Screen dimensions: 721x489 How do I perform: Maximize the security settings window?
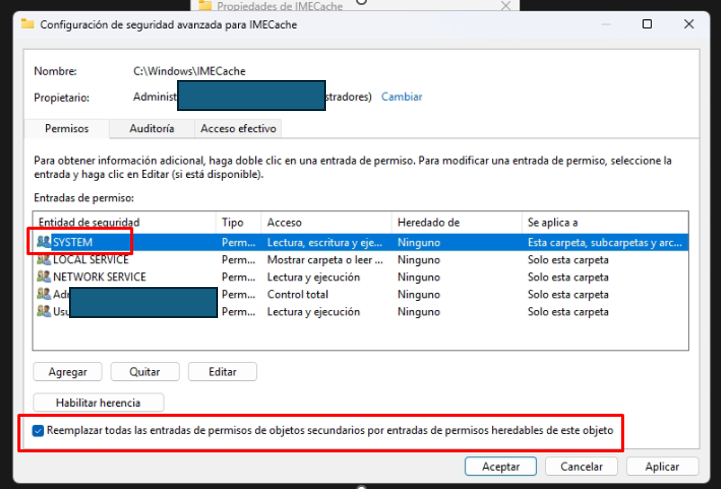pos(647,24)
